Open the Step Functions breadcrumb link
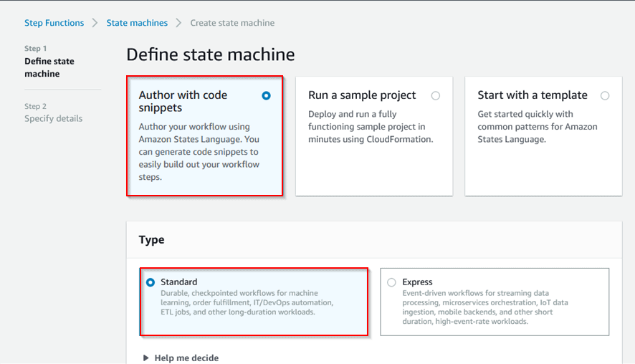The image size is (635, 364). click(x=54, y=23)
